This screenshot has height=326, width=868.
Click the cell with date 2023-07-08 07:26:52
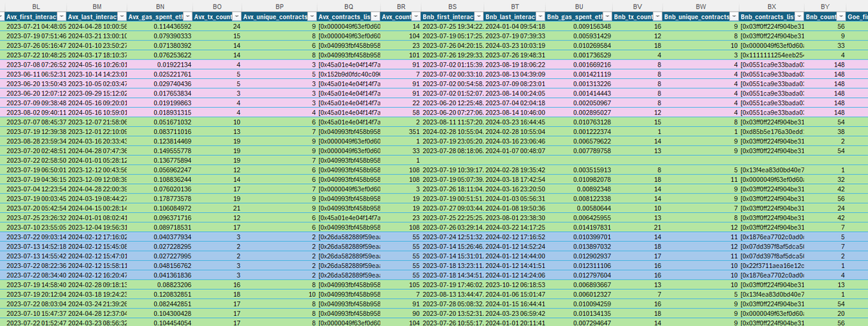coord(35,64)
